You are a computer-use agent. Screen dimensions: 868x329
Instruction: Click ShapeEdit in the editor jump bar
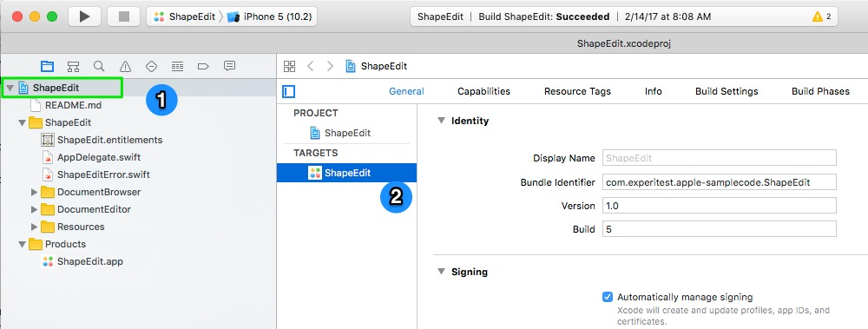pyautogui.click(x=377, y=67)
